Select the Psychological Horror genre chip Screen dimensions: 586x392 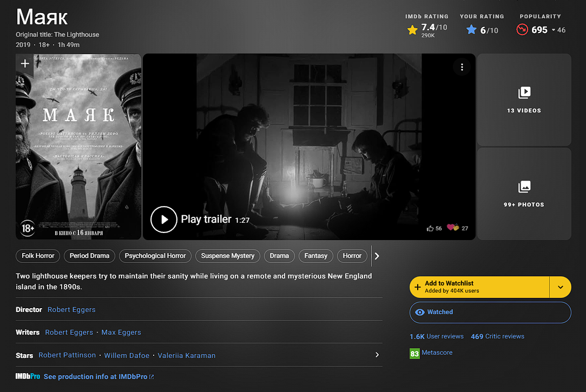pos(155,256)
